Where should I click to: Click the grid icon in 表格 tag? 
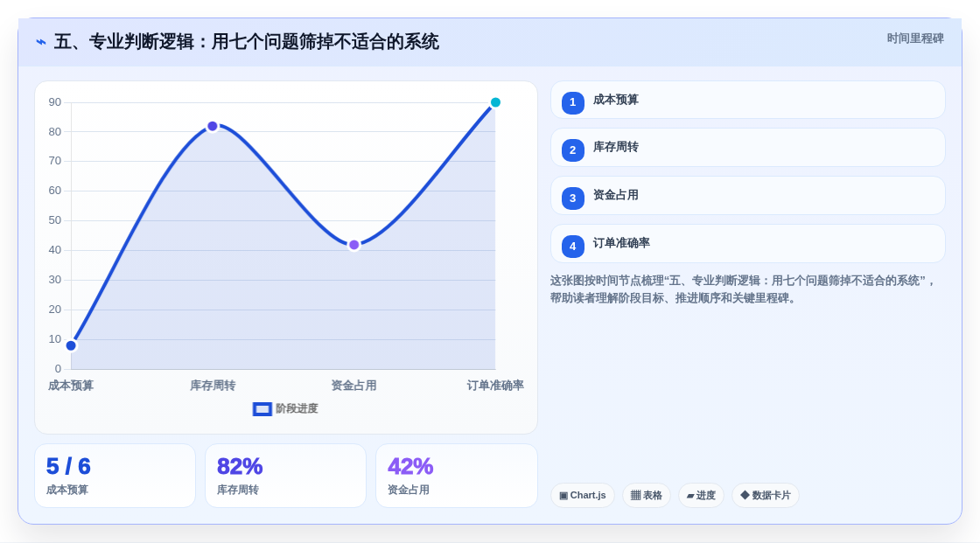coord(635,496)
